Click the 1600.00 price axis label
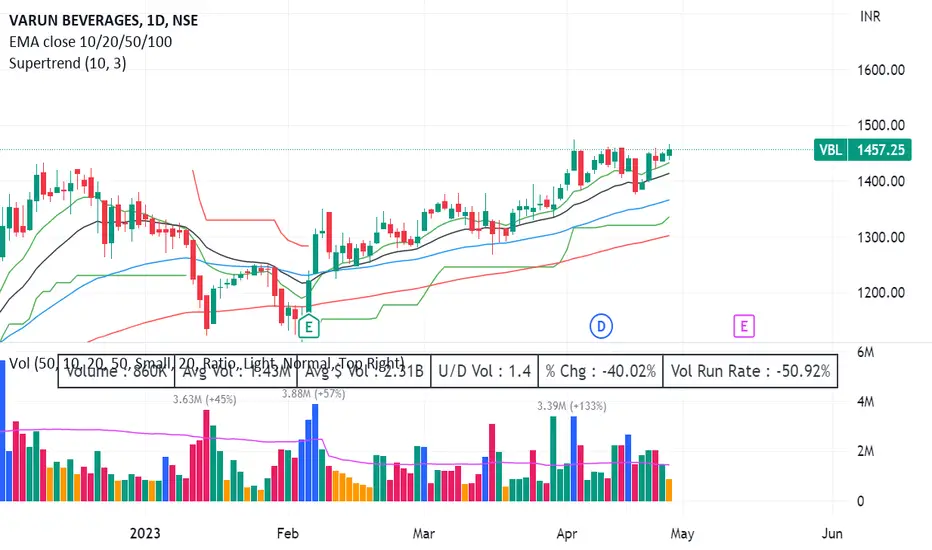This screenshot has width=932, height=550. point(881,70)
